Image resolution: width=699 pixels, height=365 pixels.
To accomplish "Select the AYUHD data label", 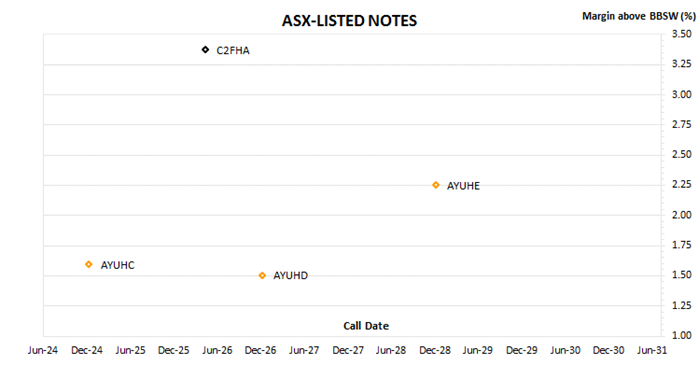I will pos(290,275).
